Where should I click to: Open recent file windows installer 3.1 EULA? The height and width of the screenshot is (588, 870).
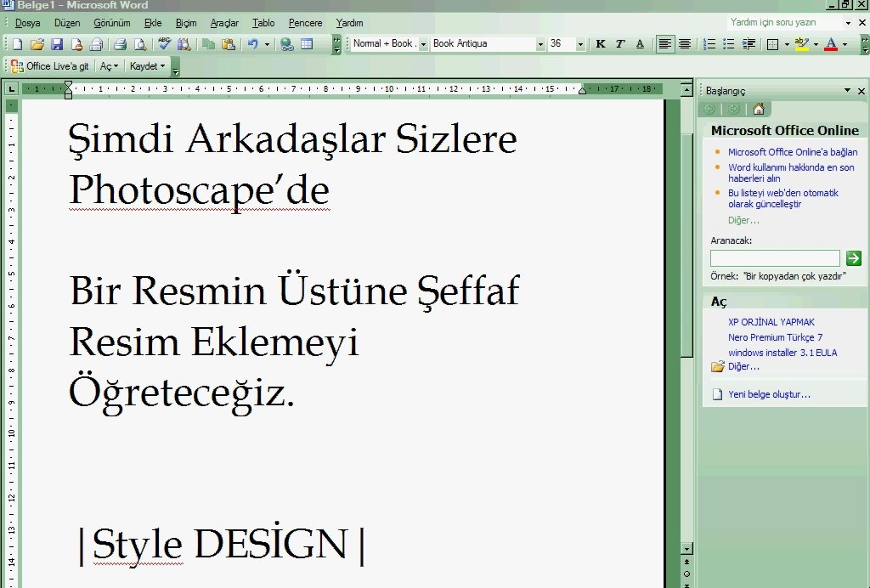click(x=782, y=353)
